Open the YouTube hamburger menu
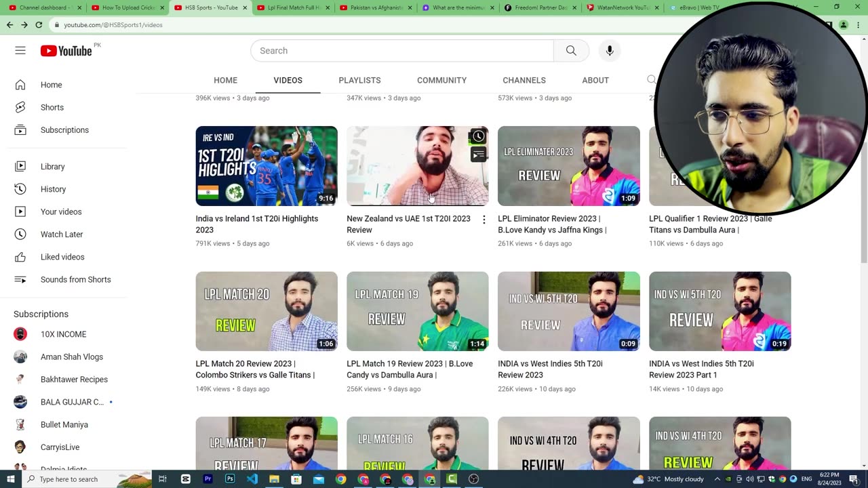 (20, 51)
